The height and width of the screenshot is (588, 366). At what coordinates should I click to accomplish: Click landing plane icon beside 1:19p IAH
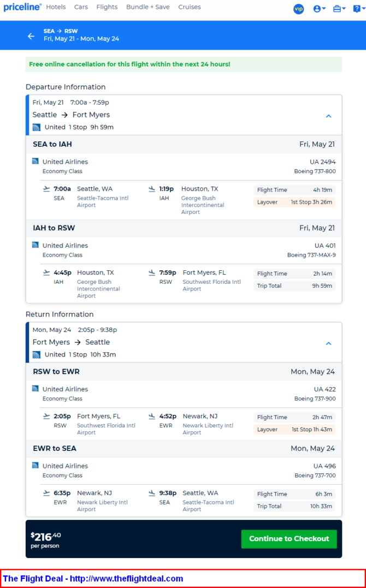click(152, 188)
